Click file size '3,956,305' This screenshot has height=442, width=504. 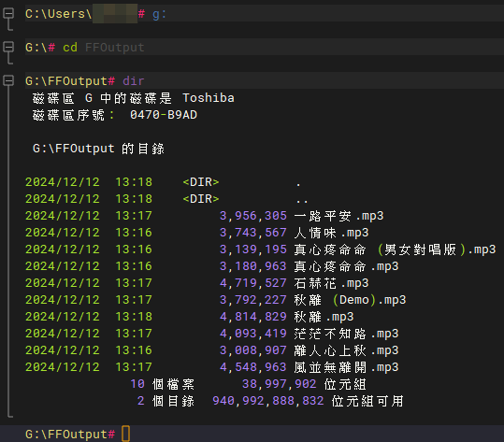pyautogui.click(x=253, y=216)
